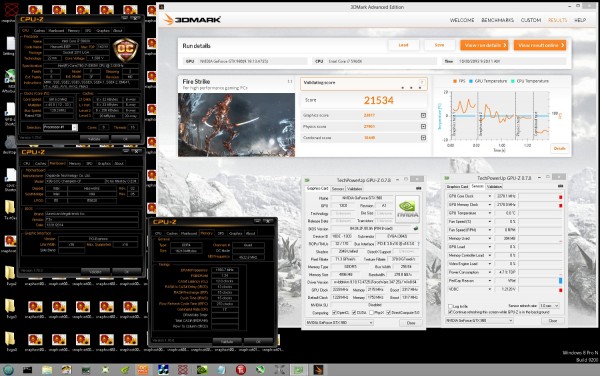This screenshot has width=600, height=376.
Task: Open GPU selector dropdown in GPU-Z Graphics Card window
Action: pos(339,323)
